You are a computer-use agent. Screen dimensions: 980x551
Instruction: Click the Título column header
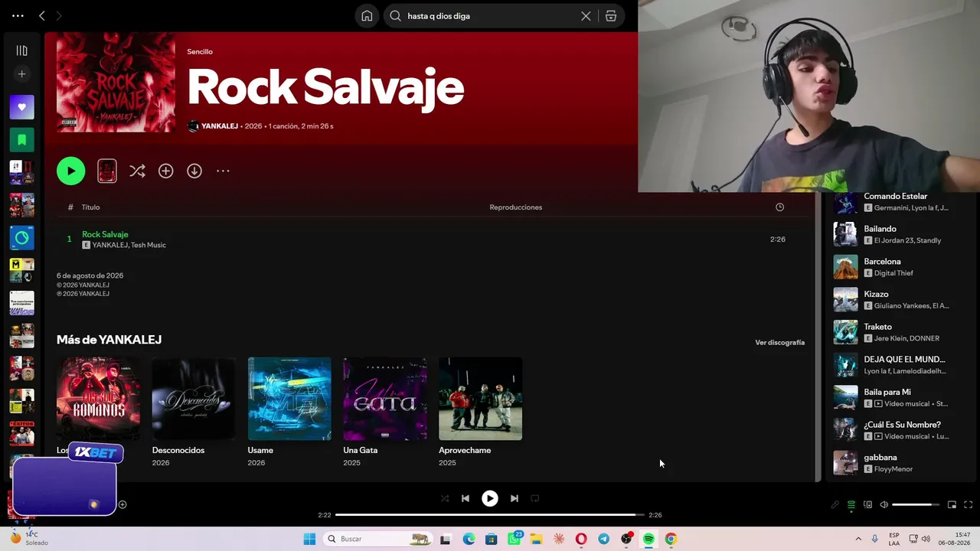click(x=90, y=207)
